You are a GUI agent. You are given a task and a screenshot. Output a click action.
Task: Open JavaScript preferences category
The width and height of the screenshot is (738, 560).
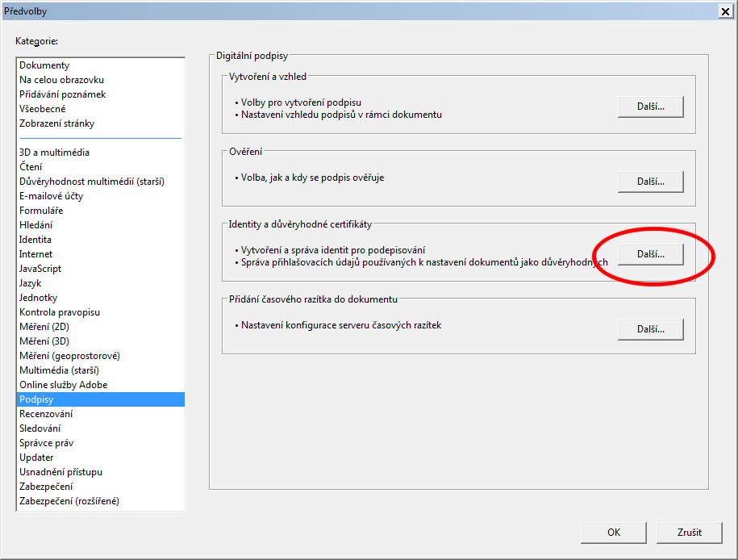(40, 269)
